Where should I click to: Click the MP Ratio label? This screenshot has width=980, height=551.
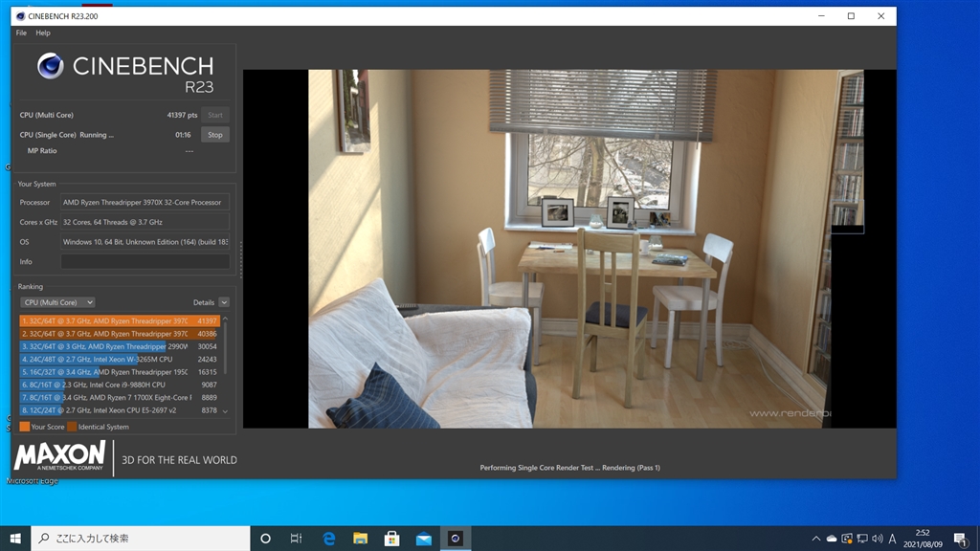point(42,150)
